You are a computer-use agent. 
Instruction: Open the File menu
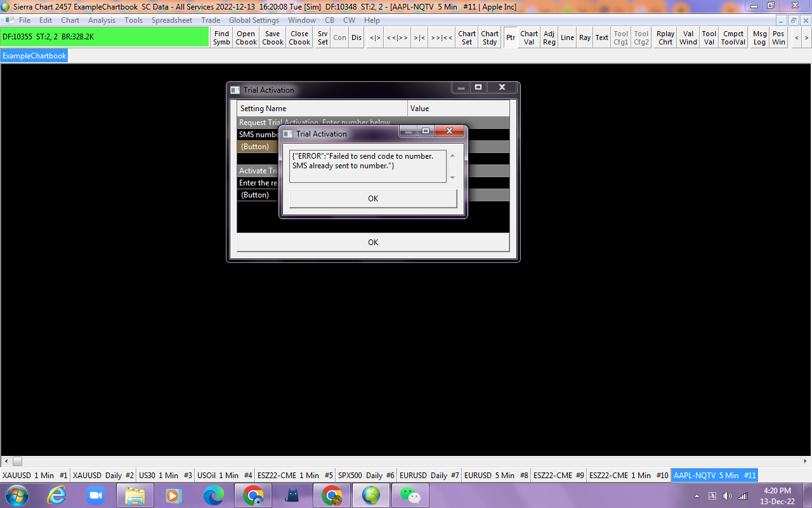click(x=25, y=20)
